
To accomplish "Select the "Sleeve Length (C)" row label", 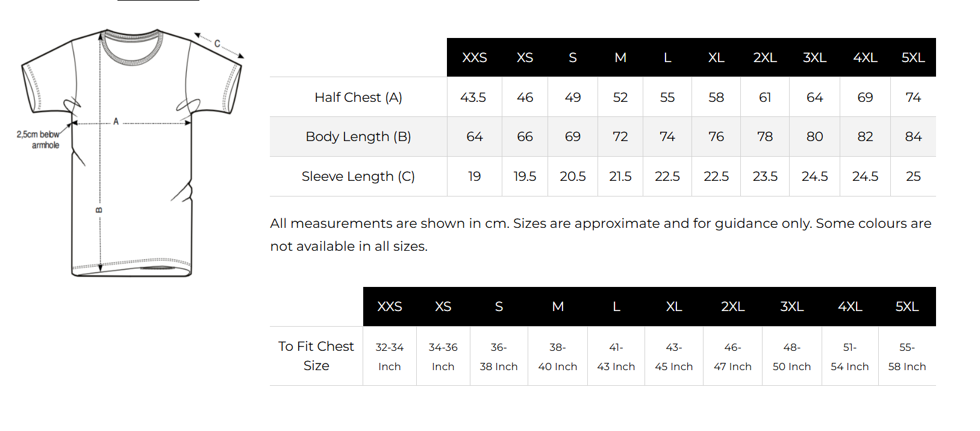I will [x=358, y=176].
